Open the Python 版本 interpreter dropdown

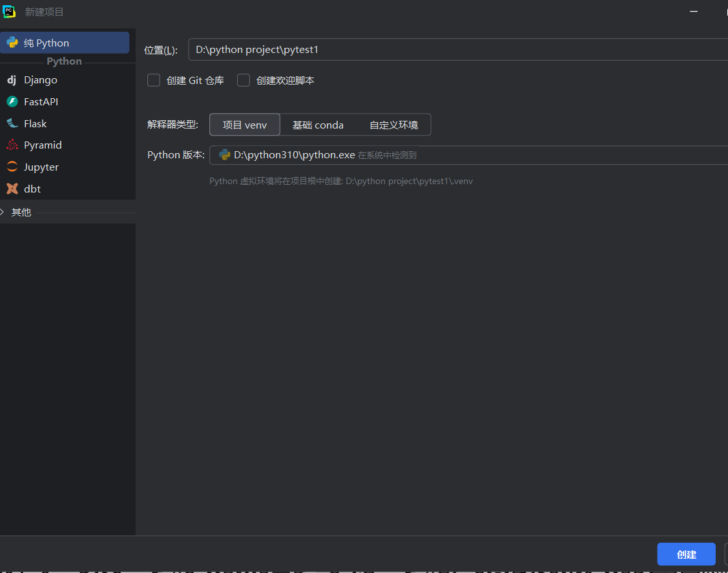pos(468,155)
